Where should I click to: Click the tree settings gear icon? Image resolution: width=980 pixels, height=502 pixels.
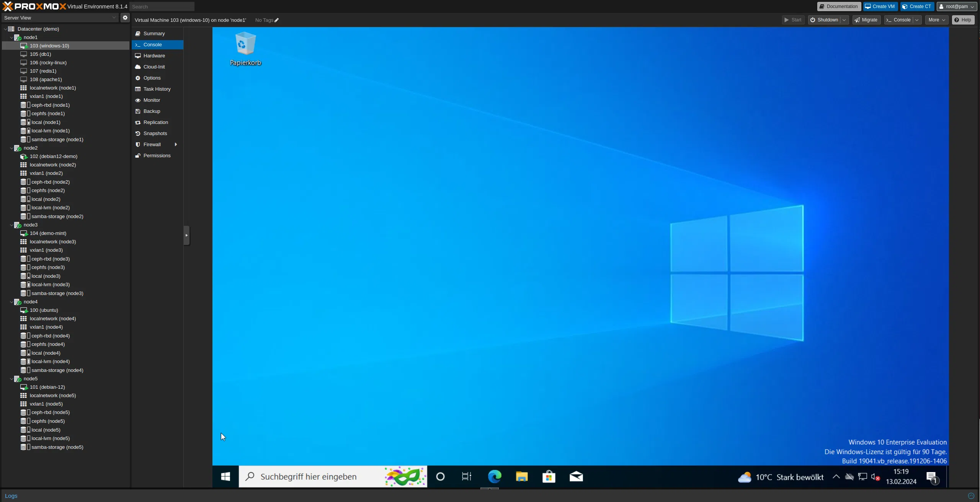(125, 18)
